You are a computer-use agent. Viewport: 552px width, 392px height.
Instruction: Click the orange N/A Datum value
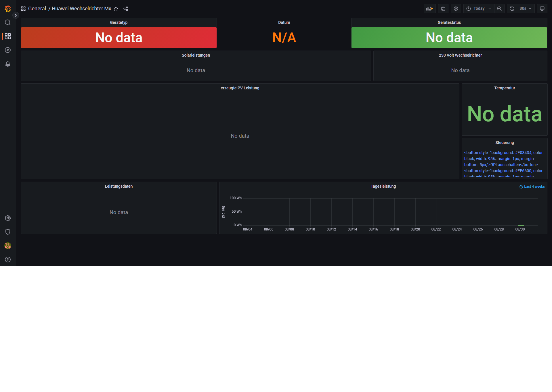(284, 38)
